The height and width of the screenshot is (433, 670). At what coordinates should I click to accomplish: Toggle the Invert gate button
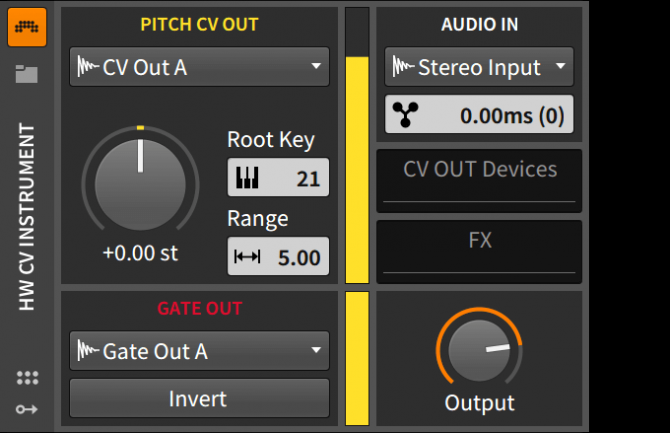tap(198, 399)
